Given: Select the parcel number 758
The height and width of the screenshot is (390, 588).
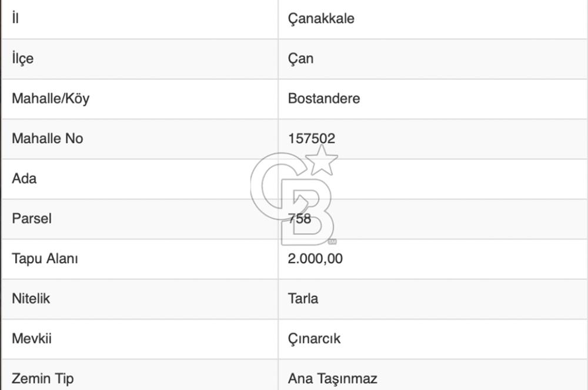Looking at the screenshot, I should point(300,219).
